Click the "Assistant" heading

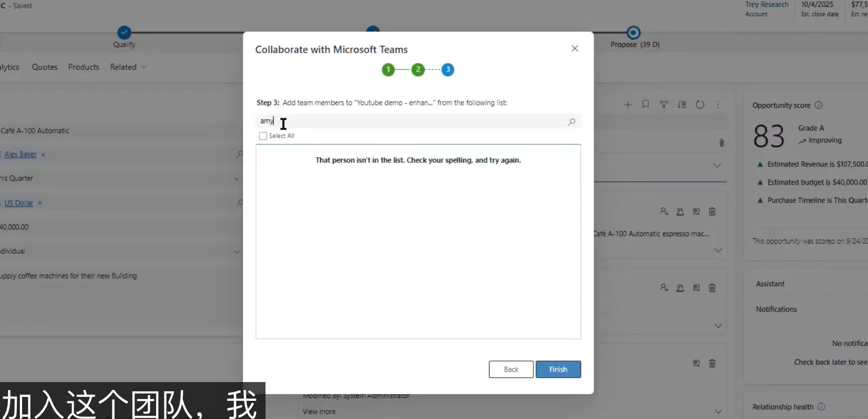coord(770,284)
